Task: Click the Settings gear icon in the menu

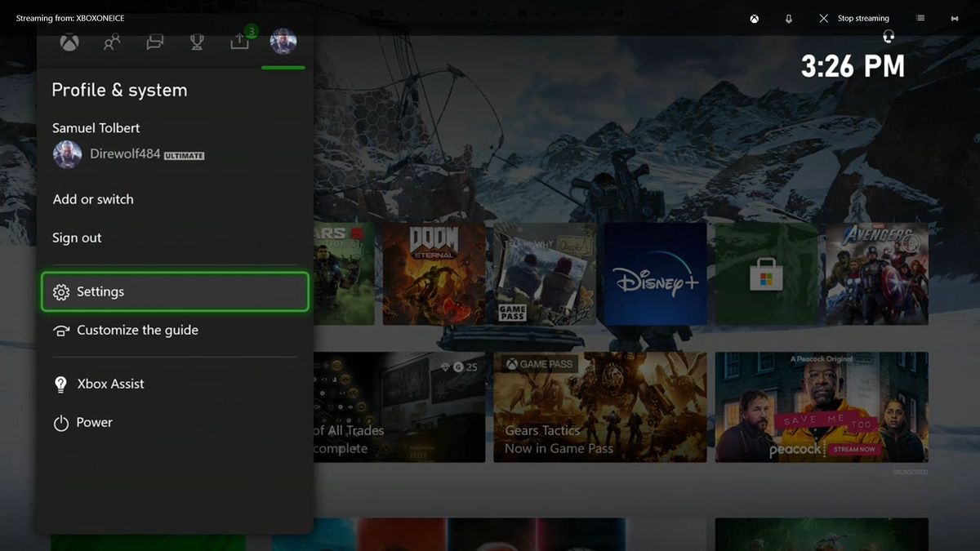Action: 60,291
